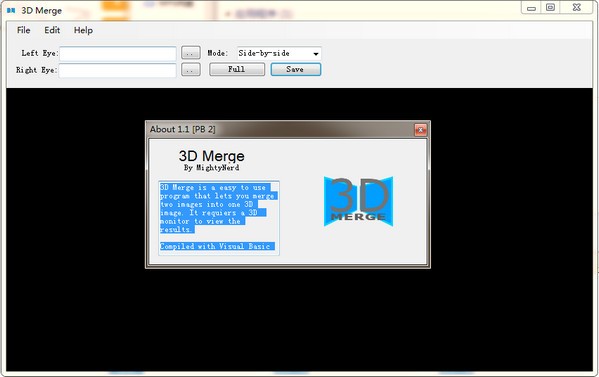Click the 3D Merge title bar icon
599x377 pixels.
click(11, 11)
